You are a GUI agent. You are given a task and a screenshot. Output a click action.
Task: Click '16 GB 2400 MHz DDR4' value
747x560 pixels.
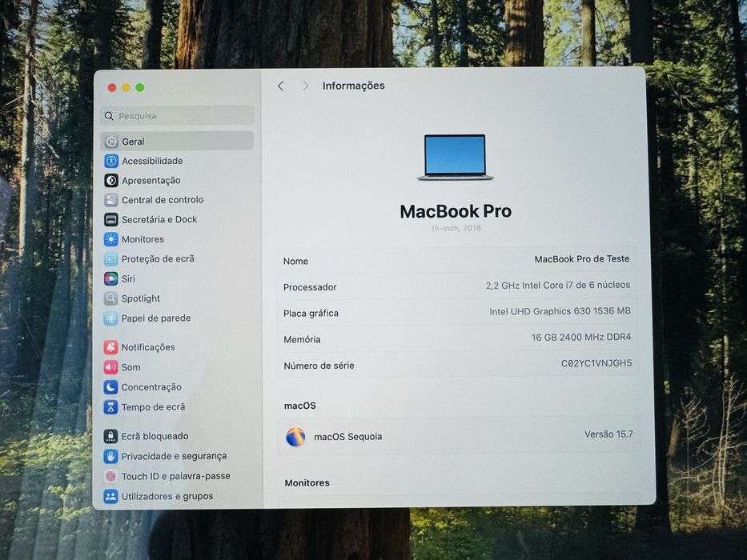(581, 337)
